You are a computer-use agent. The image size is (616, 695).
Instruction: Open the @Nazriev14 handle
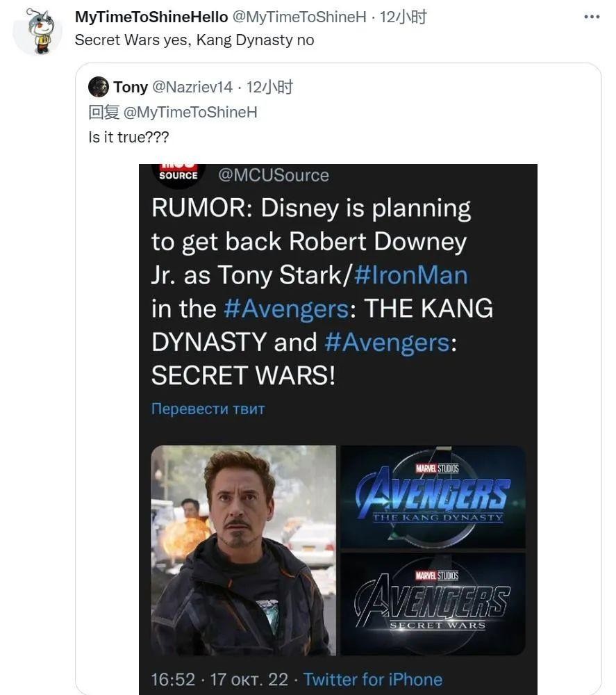[x=192, y=87]
